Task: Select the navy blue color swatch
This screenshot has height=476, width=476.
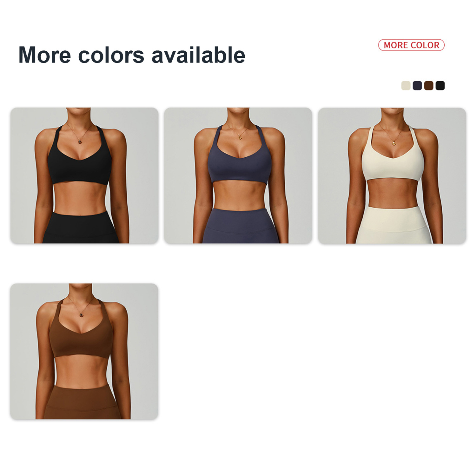Action: pos(417,86)
